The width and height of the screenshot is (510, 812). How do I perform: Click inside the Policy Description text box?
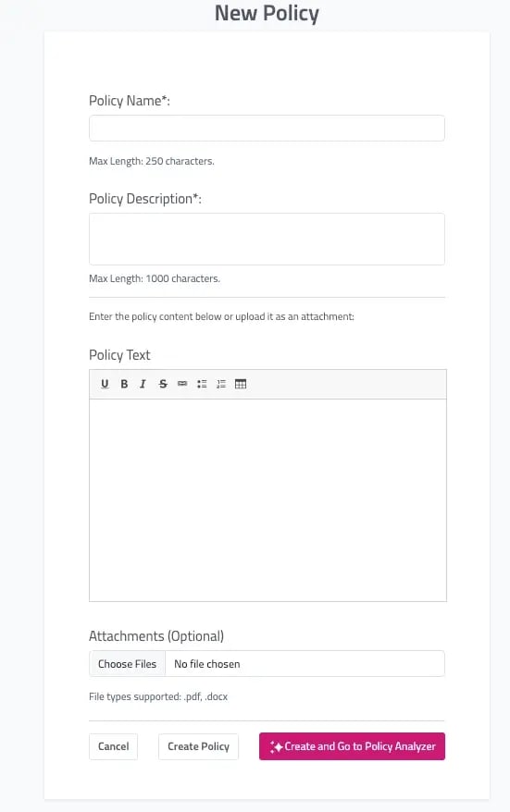coord(267,239)
